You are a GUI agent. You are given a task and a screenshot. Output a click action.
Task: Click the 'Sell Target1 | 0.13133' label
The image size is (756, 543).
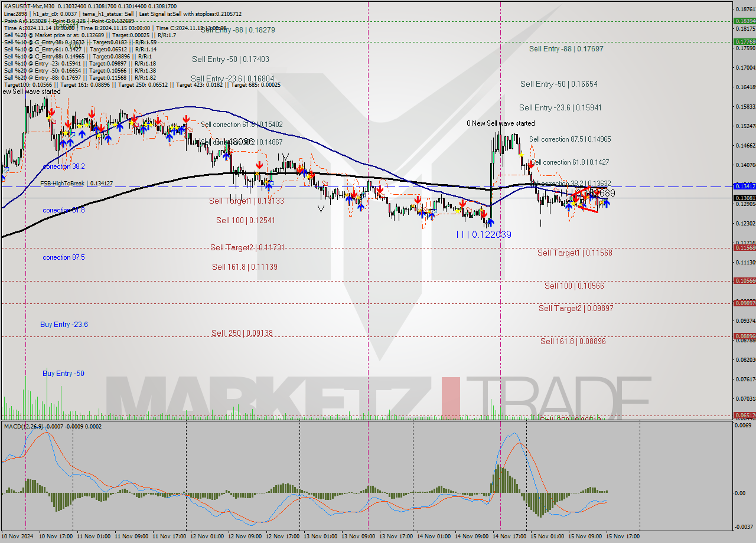point(246,201)
